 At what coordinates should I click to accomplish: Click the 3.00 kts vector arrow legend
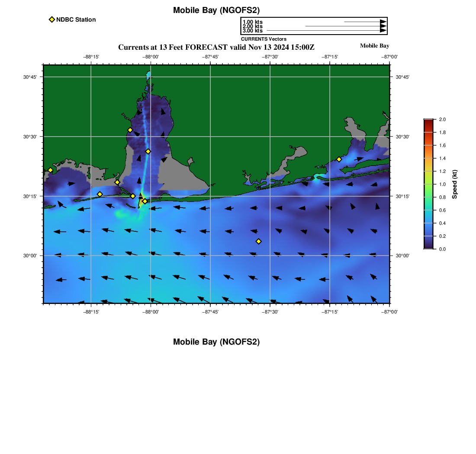click(x=326, y=30)
